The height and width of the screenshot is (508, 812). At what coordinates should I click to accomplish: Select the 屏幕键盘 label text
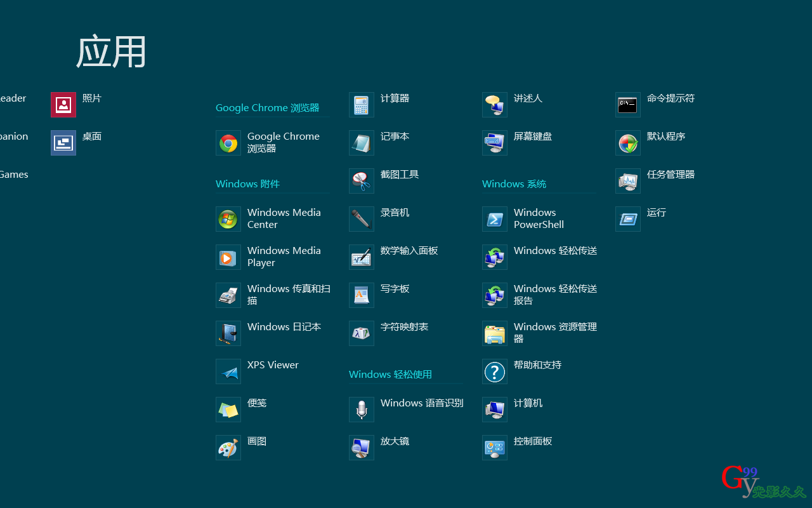[533, 137]
